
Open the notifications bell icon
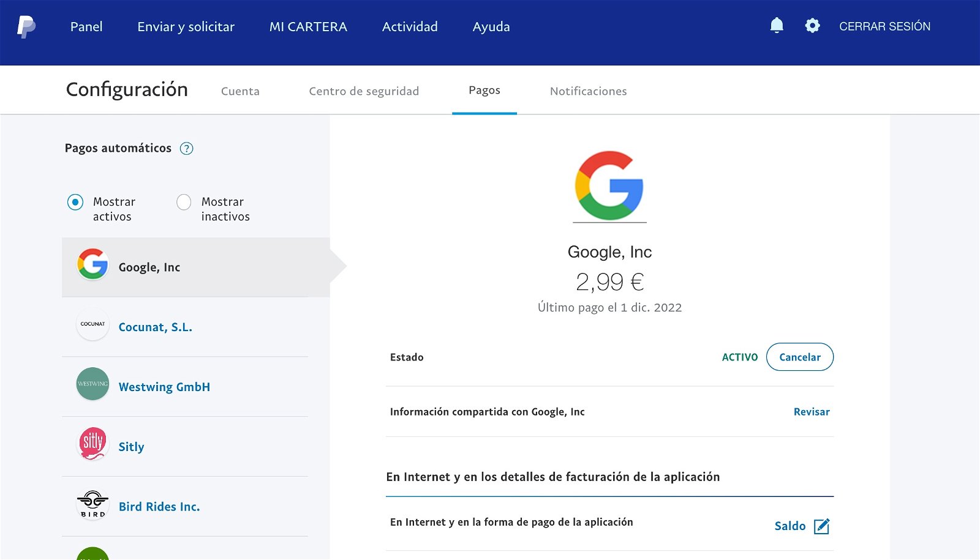777,26
